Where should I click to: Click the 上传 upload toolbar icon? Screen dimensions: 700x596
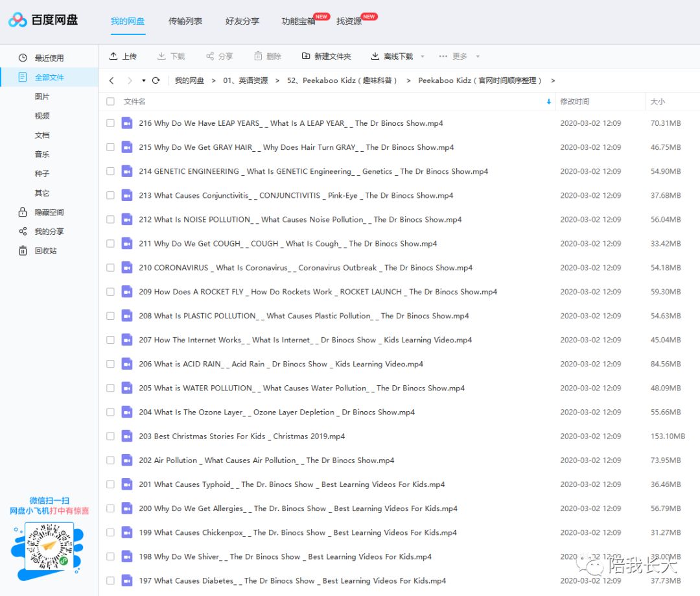tap(113, 56)
